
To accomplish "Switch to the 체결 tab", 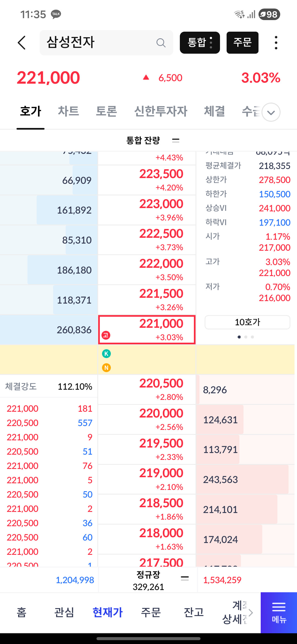I will point(215,111).
